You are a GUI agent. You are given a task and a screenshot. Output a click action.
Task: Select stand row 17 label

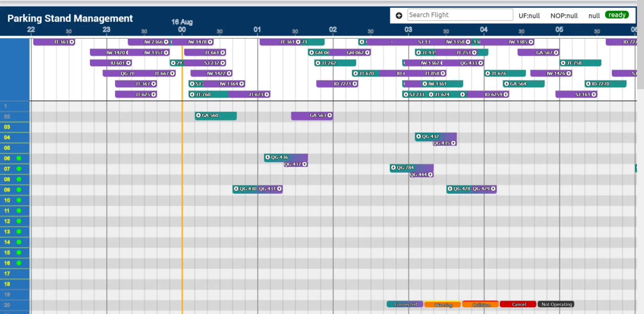[x=7, y=273]
